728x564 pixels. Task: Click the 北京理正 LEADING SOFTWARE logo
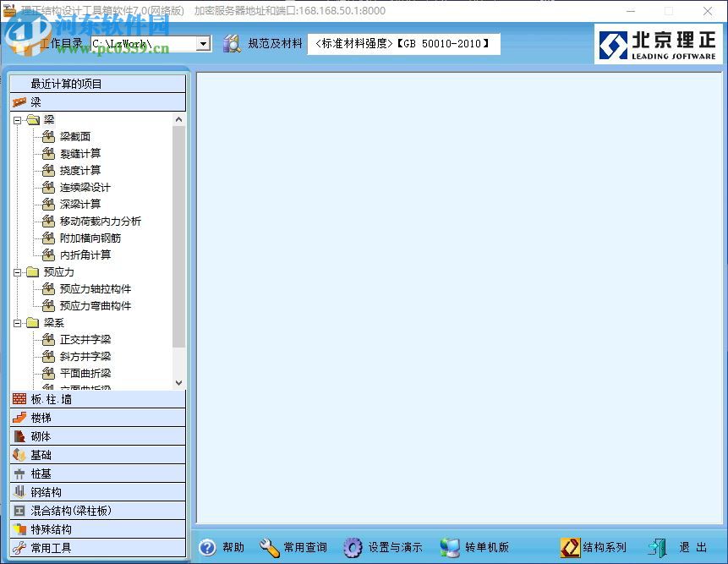pos(659,43)
